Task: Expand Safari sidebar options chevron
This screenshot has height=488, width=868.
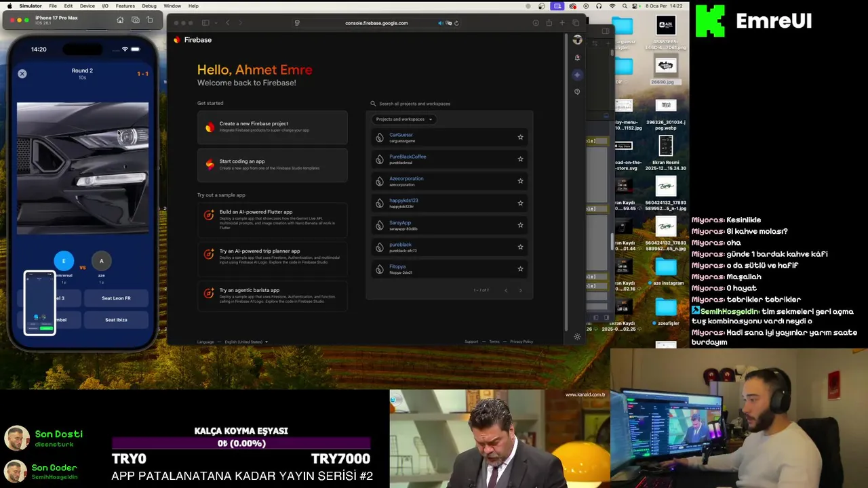Action: (x=216, y=23)
